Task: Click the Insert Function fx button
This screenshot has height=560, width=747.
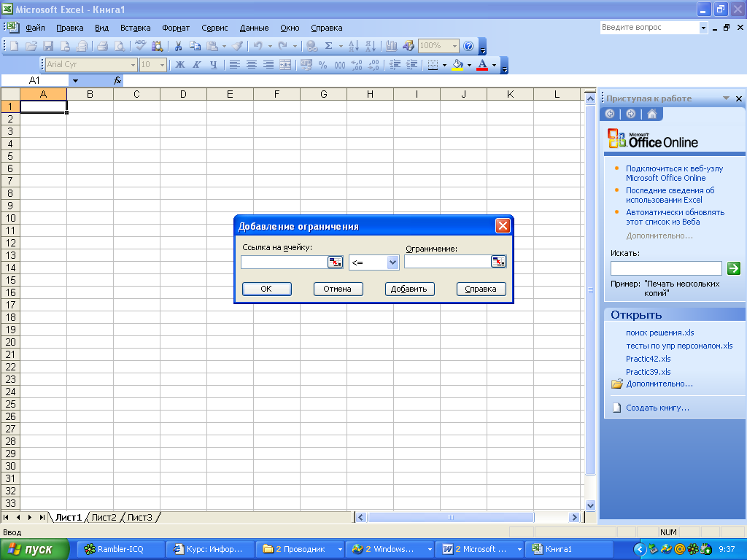Action: pos(117,80)
